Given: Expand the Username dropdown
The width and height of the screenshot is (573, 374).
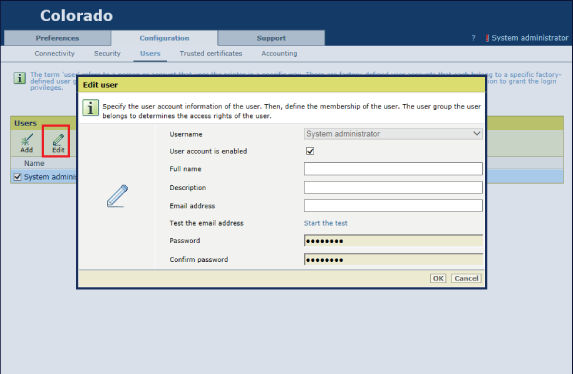Looking at the screenshot, I should pyautogui.click(x=393, y=134).
